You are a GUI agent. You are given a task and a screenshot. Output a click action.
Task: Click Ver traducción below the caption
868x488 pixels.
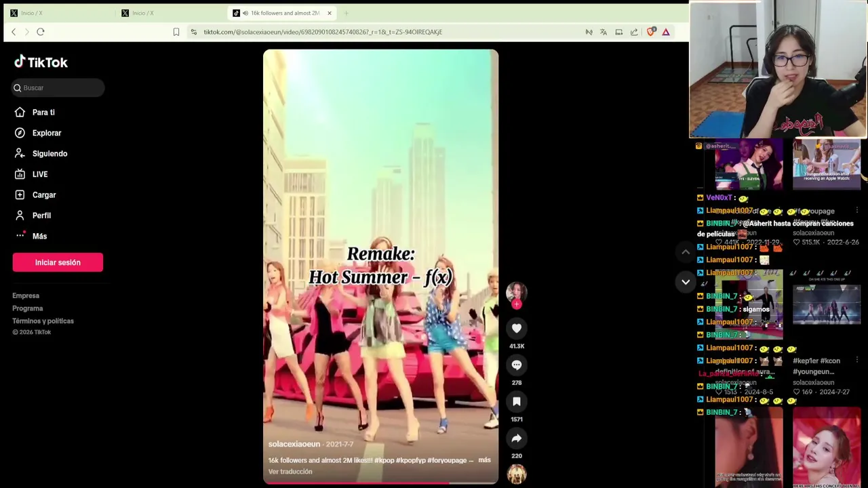point(290,472)
